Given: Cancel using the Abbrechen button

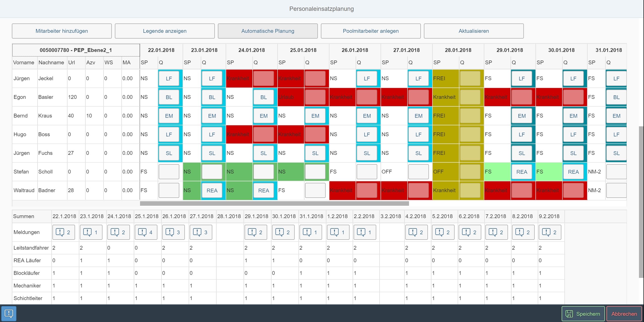Looking at the screenshot, I should point(624,314).
